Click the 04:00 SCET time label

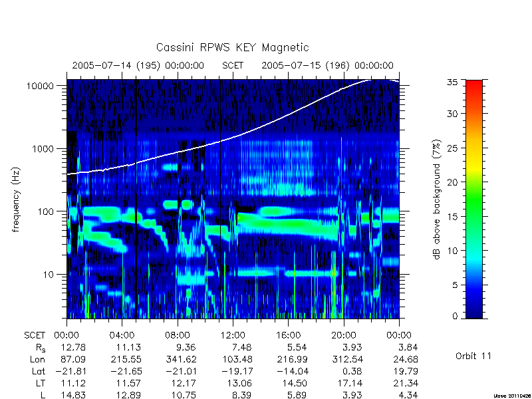pyautogui.click(x=122, y=336)
